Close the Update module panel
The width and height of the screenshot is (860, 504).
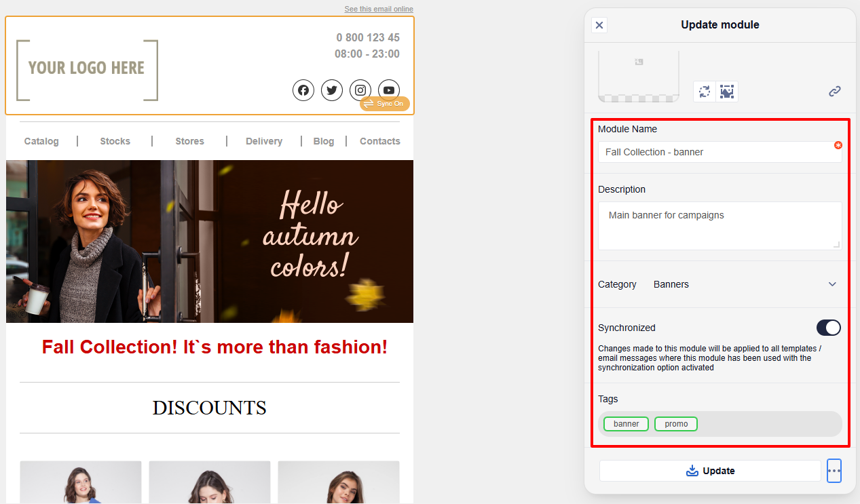tap(599, 25)
